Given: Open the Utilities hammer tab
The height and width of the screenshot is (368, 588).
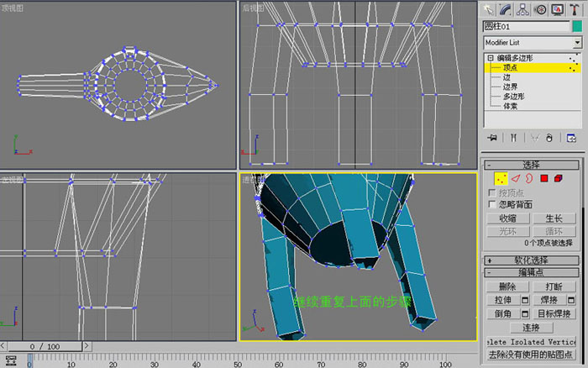Looking at the screenshot, I should pos(574,10).
